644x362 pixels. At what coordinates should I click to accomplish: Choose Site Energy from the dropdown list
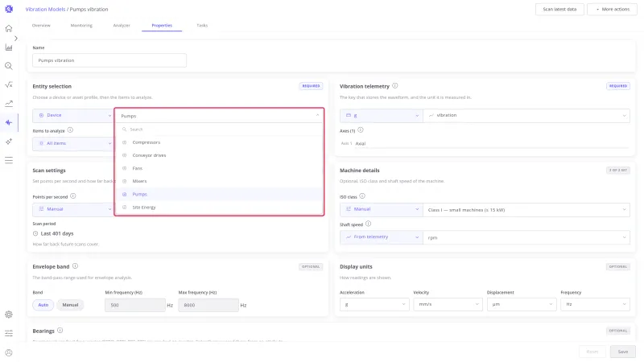click(x=219, y=208)
